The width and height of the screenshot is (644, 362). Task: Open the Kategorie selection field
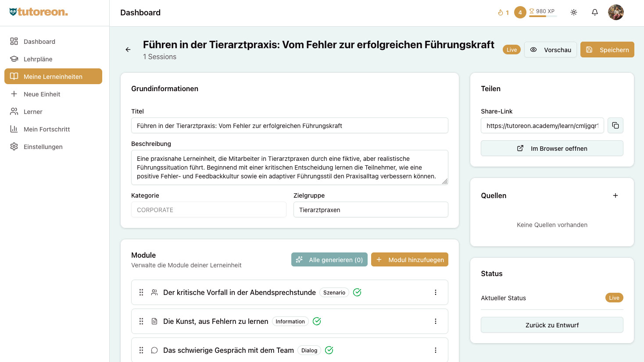[x=209, y=209]
